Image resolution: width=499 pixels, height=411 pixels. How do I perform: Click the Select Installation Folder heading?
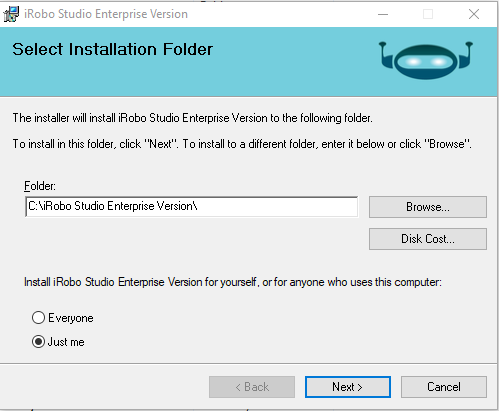tap(113, 49)
